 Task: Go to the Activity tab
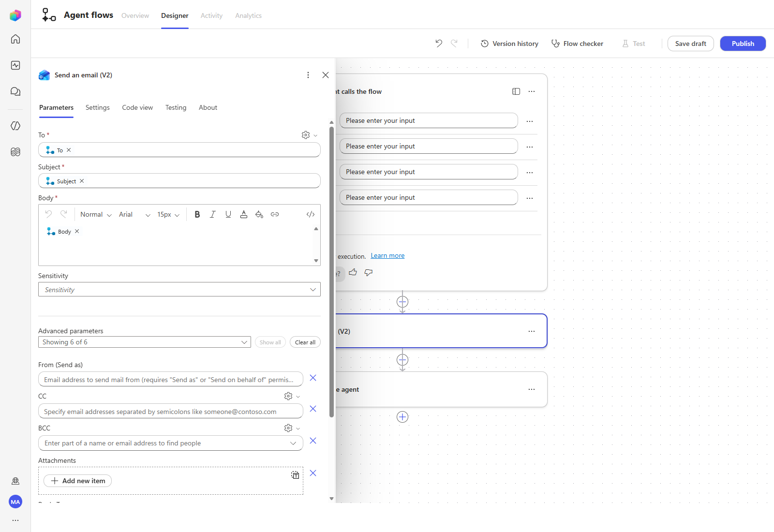(x=211, y=15)
